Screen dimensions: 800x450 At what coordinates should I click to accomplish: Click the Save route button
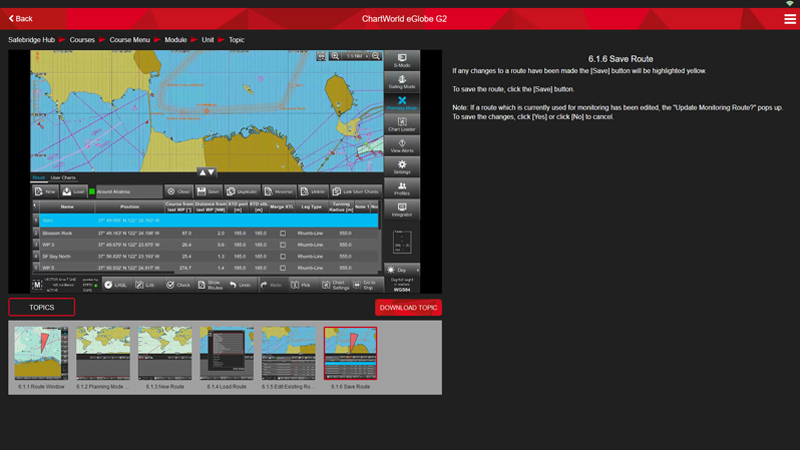211,191
